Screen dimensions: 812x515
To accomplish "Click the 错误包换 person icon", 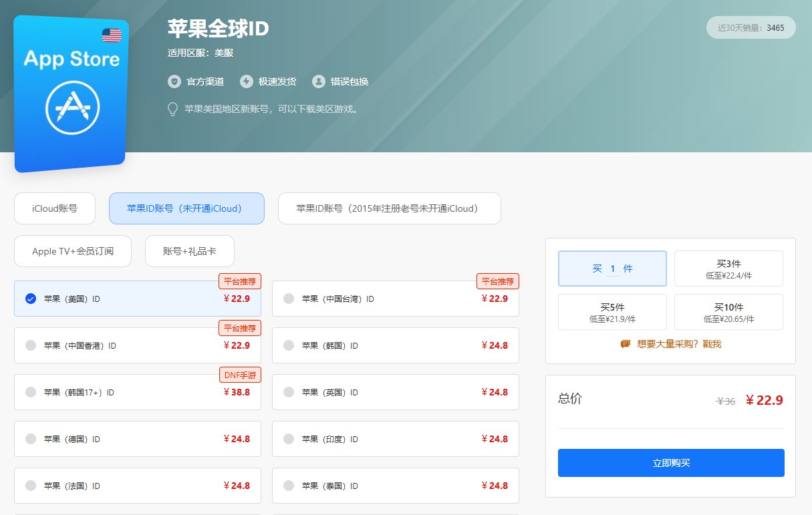I will pyautogui.click(x=319, y=81).
